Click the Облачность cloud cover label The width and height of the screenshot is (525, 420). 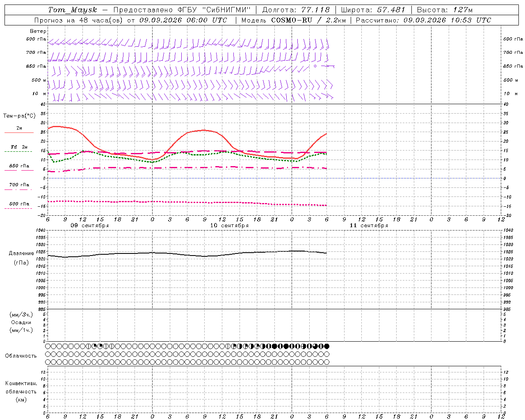coord(21,356)
